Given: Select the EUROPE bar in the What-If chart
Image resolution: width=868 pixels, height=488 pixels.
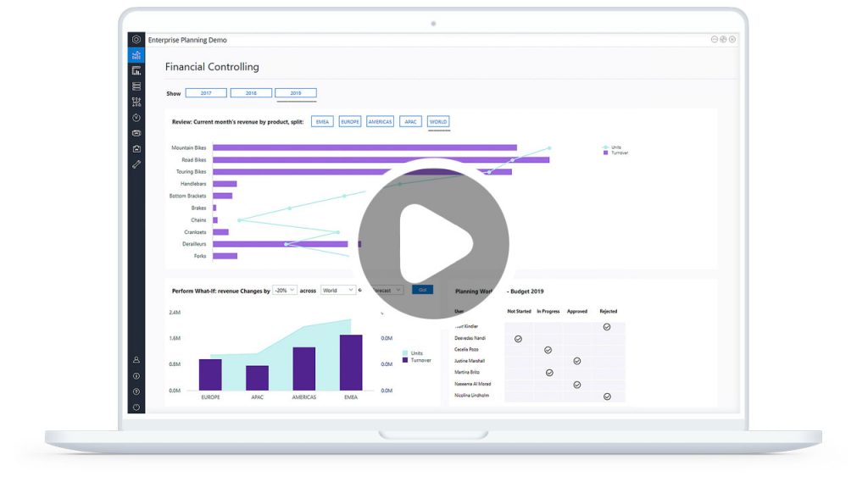Looking at the screenshot, I should click(x=210, y=374).
